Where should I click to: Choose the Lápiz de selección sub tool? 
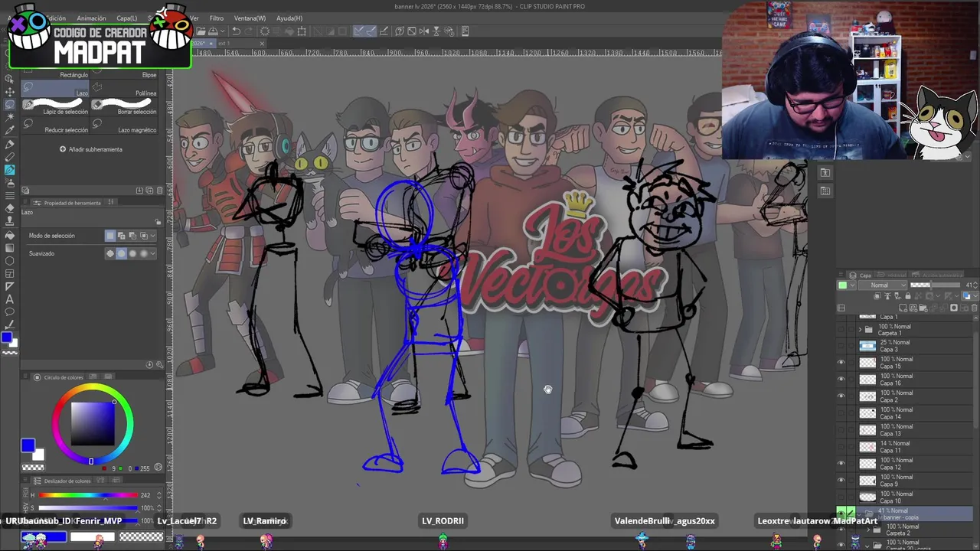tap(57, 106)
